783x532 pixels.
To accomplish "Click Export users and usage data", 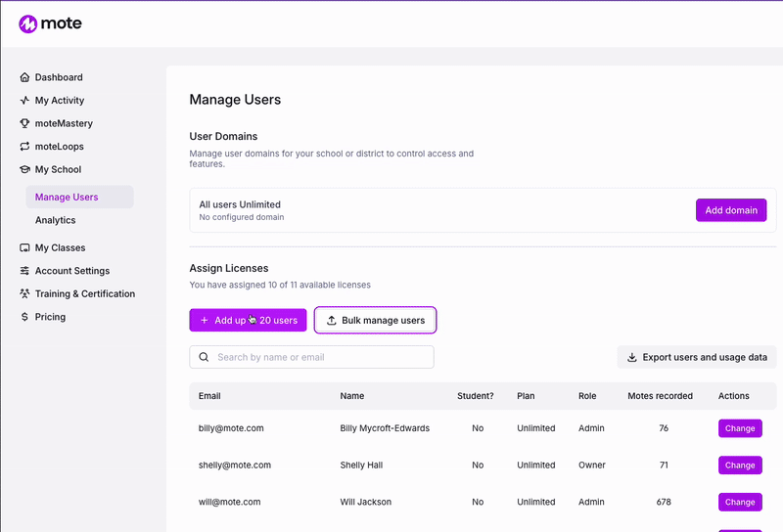I will [x=697, y=357].
